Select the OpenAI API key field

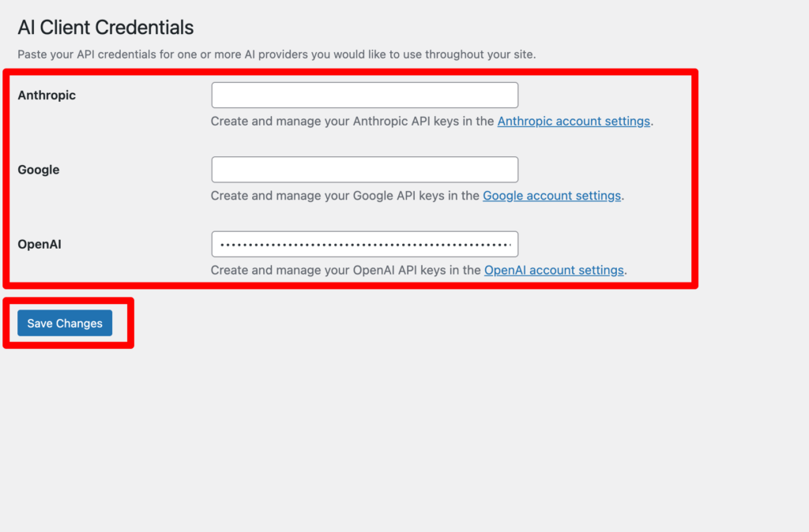[364, 244]
